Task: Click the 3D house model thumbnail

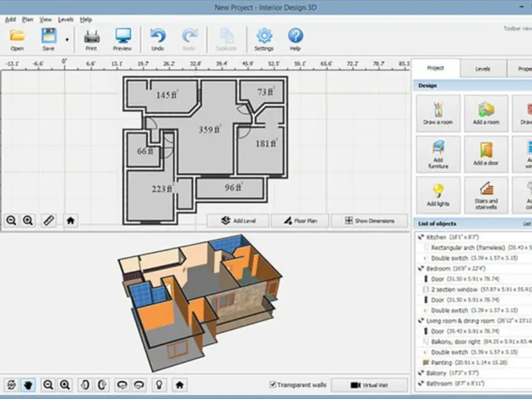Action: coord(200,302)
